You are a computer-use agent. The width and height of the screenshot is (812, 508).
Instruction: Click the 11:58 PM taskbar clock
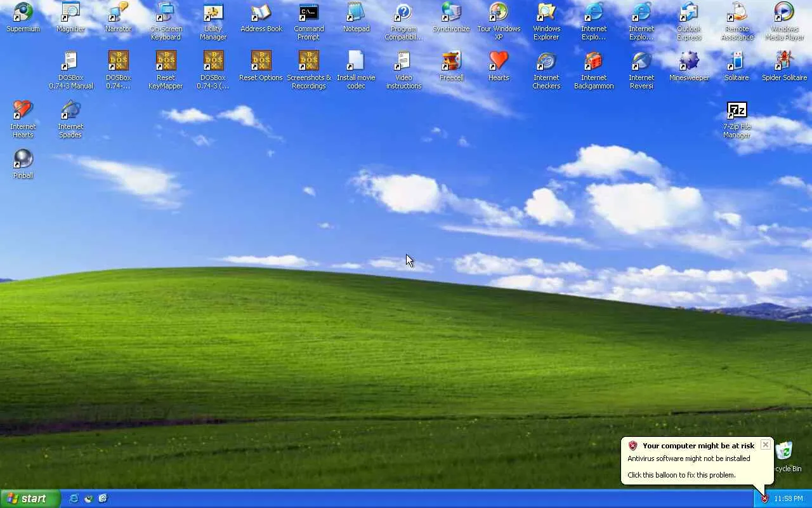(x=789, y=498)
